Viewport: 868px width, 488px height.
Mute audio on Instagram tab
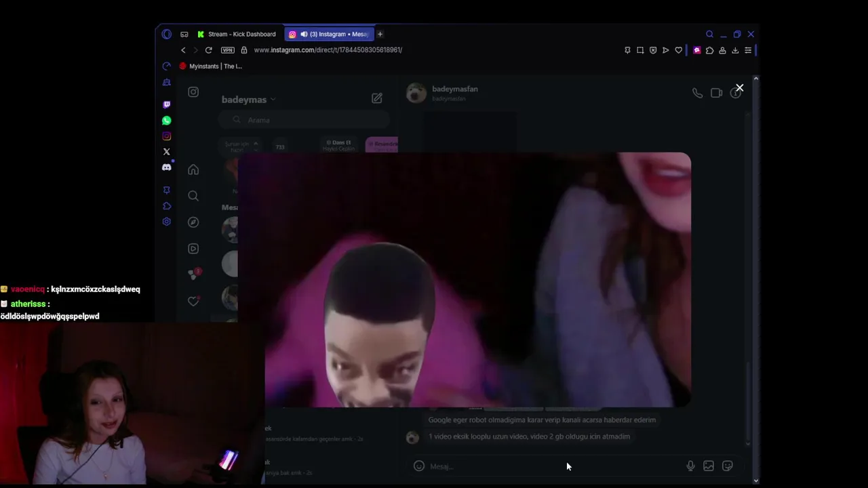point(304,34)
